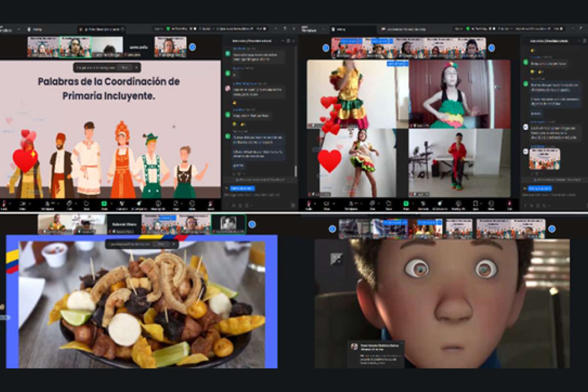The image size is (588, 392).
Task: Click the blue next-arrow right of thumbnails above slide
Action: coord(193,47)
